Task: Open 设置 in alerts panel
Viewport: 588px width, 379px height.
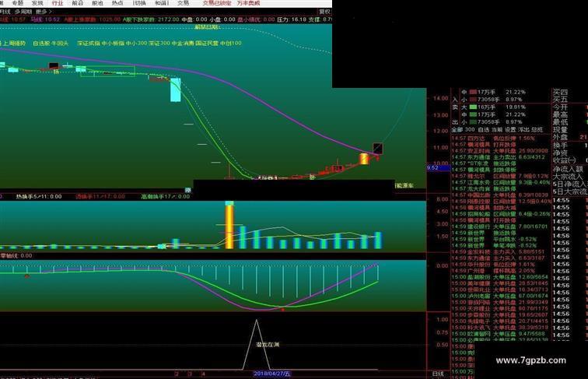Action: [x=510, y=130]
